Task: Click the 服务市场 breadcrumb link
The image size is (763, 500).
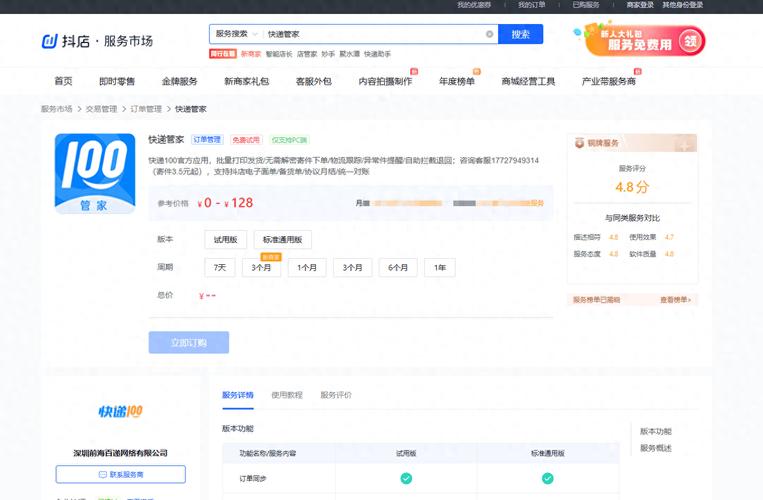Action: (x=56, y=109)
